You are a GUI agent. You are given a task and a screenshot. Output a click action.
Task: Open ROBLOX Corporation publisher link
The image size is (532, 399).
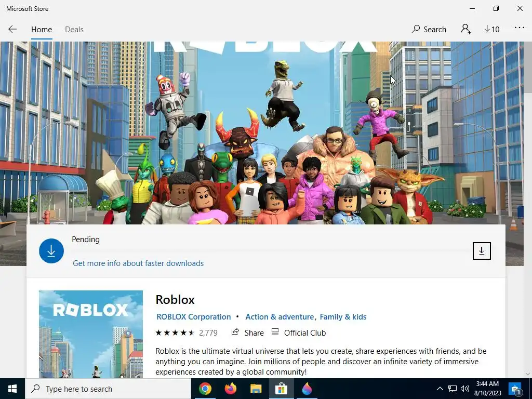point(193,317)
